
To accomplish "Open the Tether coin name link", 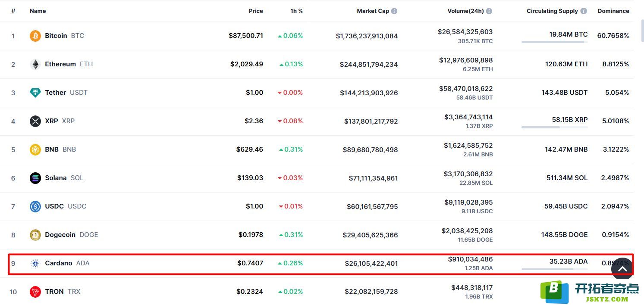I will point(56,93).
